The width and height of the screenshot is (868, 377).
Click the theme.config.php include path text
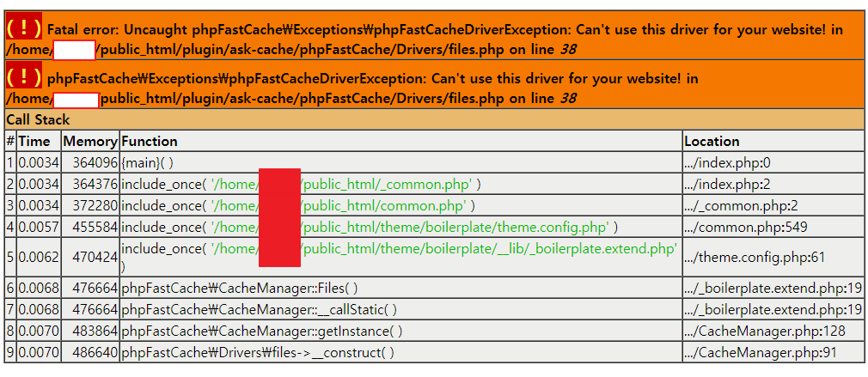(410, 228)
